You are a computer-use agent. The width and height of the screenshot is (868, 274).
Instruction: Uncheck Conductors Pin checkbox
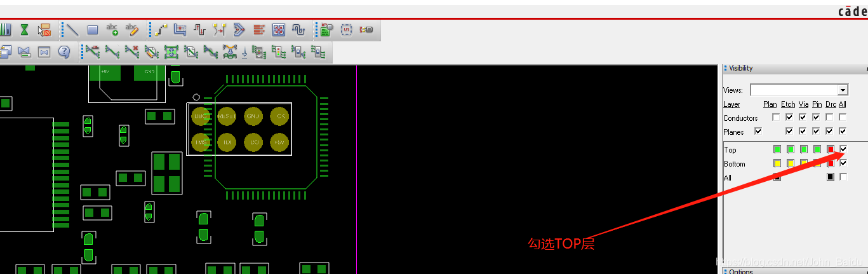tap(816, 117)
